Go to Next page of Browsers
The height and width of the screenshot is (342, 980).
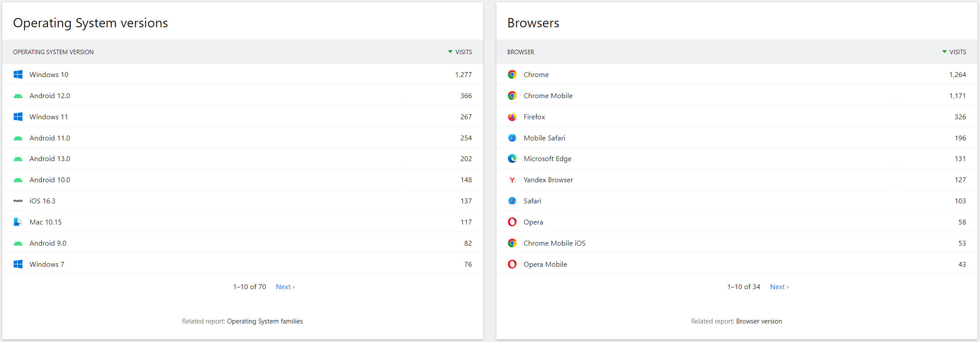pos(780,287)
